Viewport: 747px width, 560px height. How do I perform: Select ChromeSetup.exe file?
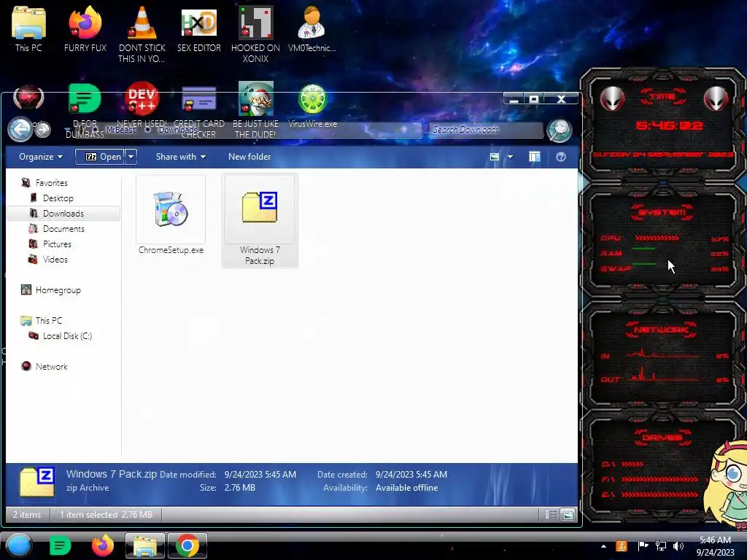[171, 215]
